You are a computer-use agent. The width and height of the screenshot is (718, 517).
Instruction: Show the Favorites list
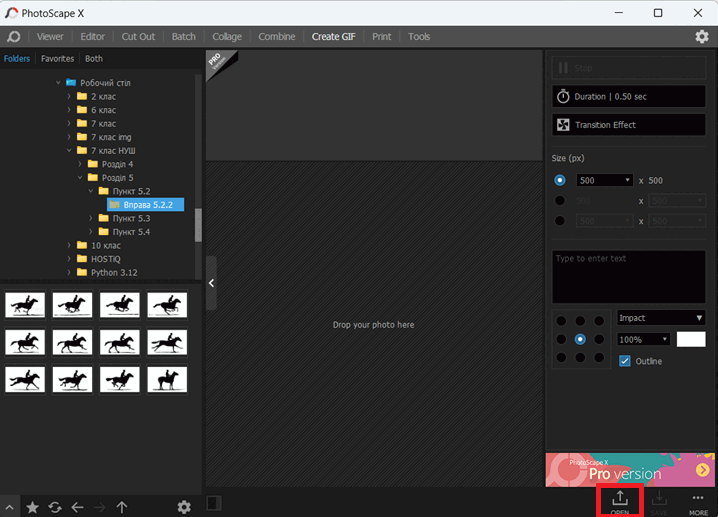click(x=57, y=59)
